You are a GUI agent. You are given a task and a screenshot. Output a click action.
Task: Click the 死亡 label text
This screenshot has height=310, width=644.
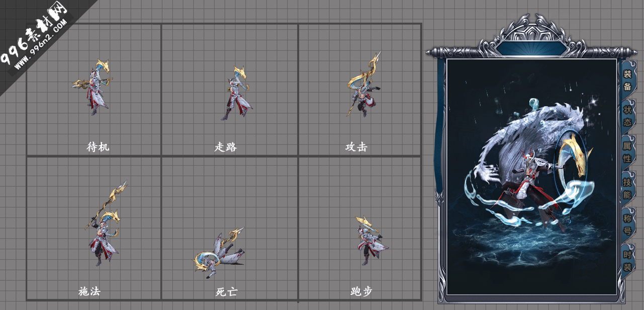227,291
